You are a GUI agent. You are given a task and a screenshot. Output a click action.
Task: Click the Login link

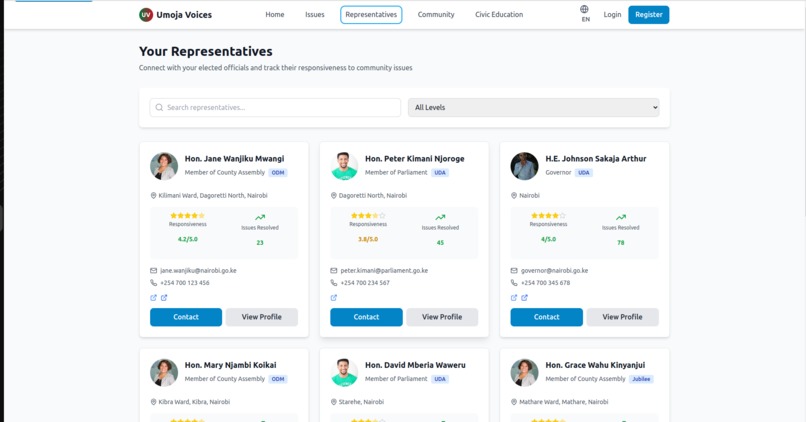[x=612, y=15]
